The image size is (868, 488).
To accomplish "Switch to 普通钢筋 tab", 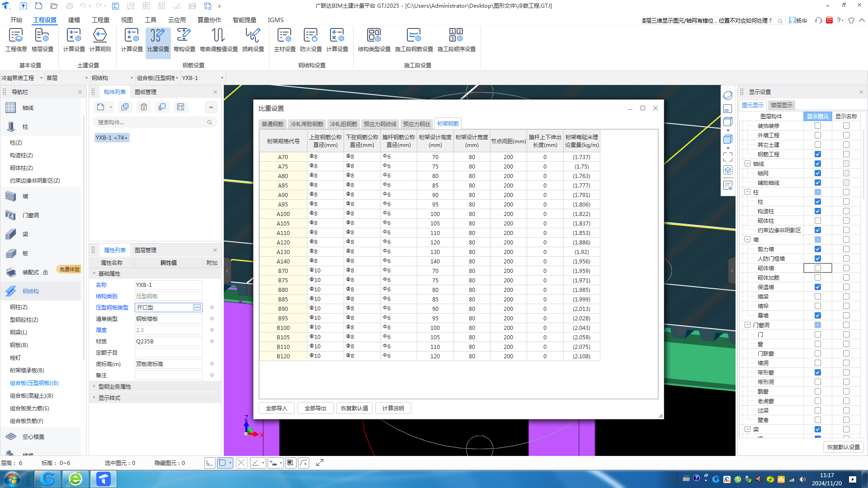I will 272,124.
